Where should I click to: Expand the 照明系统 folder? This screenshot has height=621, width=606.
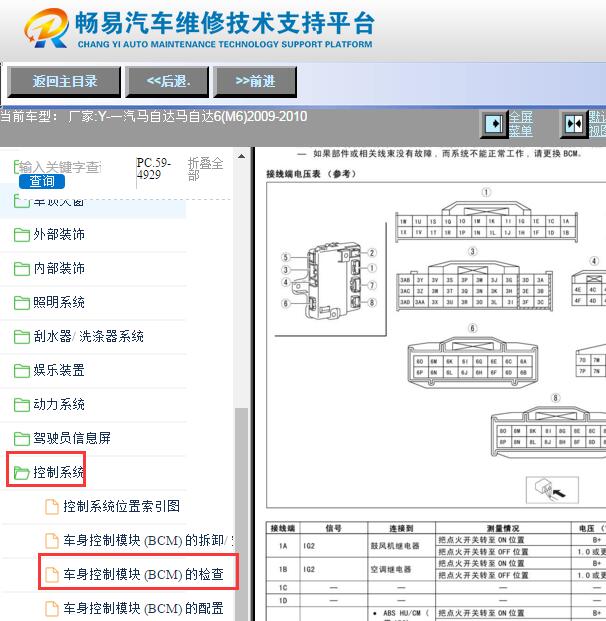[x=59, y=303]
